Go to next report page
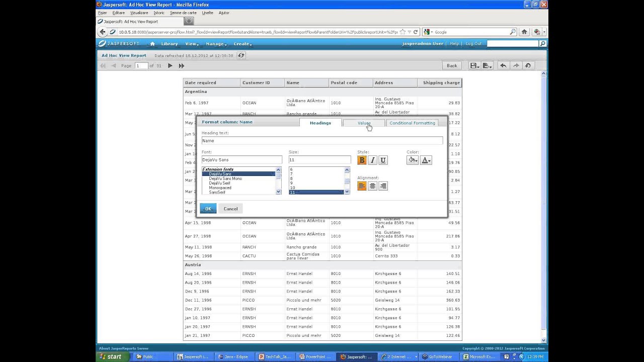 coord(170,66)
